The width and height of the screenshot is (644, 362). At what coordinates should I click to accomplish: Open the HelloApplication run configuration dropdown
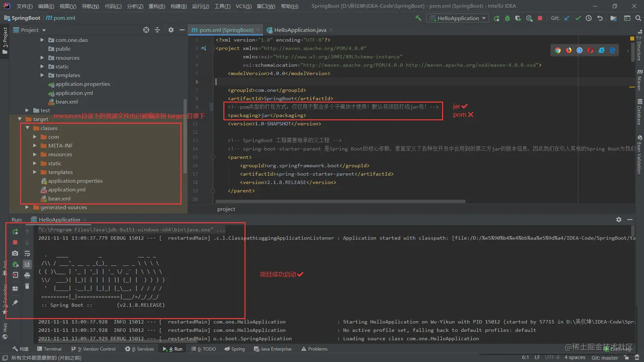tap(458, 18)
